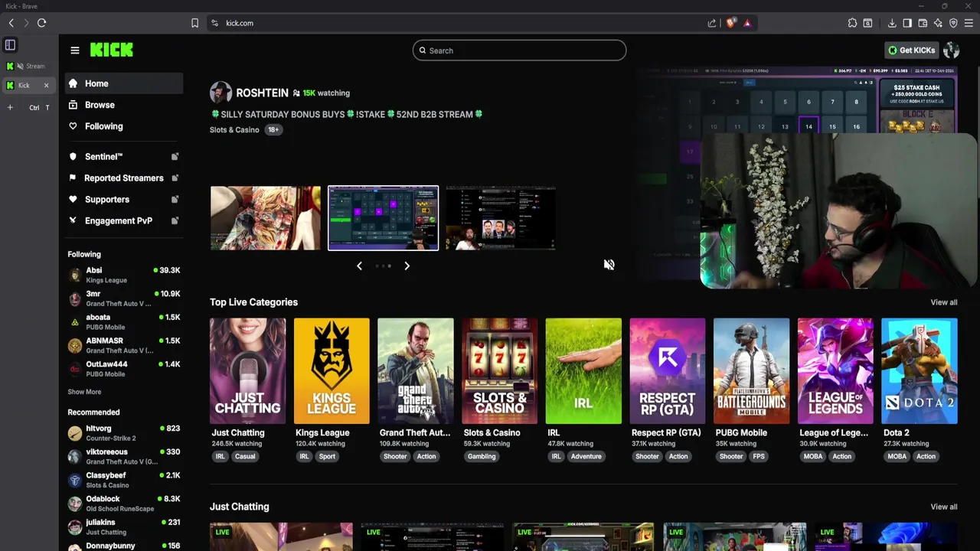Open Engagement PvP sidebar item

pos(124,220)
